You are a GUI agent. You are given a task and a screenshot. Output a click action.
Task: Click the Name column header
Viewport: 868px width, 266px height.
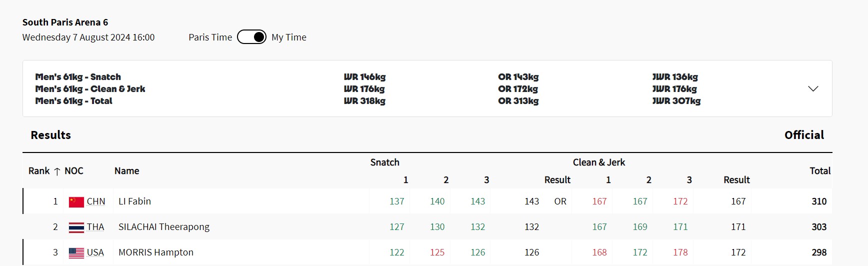(127, 171)
